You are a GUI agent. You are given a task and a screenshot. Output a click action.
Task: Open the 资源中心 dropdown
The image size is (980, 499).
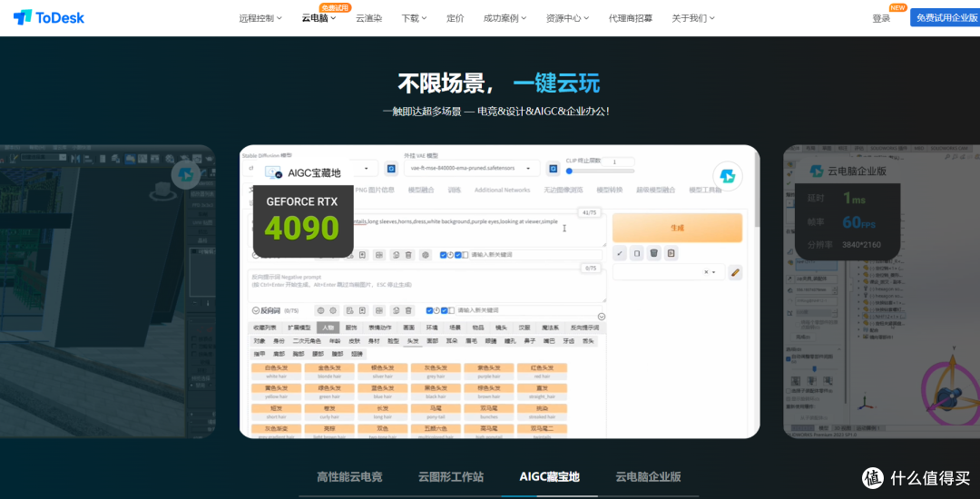[x=567, y=18]
